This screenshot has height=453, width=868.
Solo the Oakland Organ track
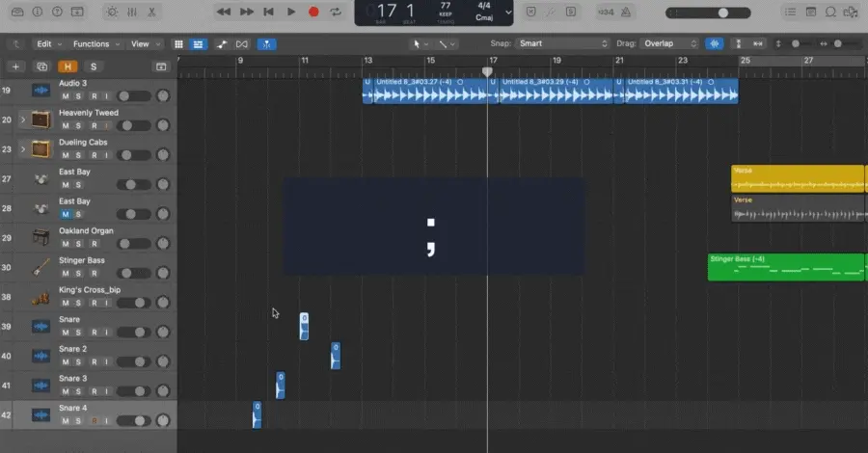click(78, 244)
